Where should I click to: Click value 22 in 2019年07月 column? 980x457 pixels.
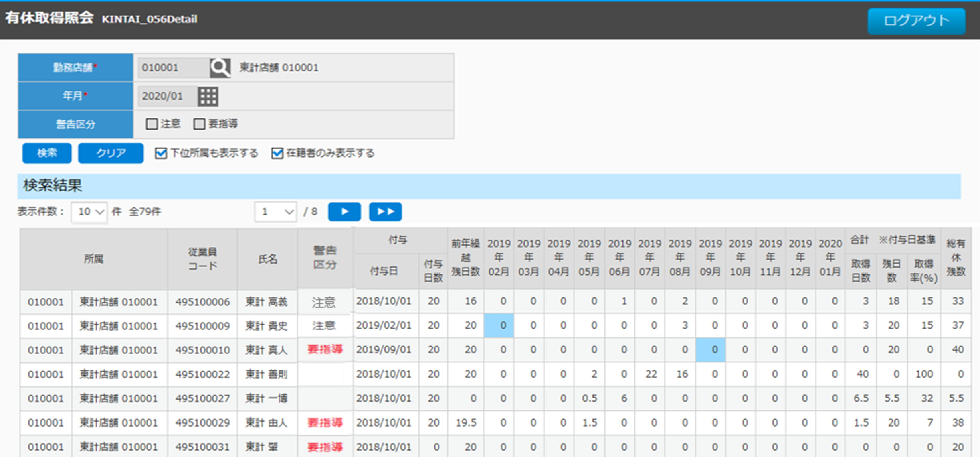[651, 374]
